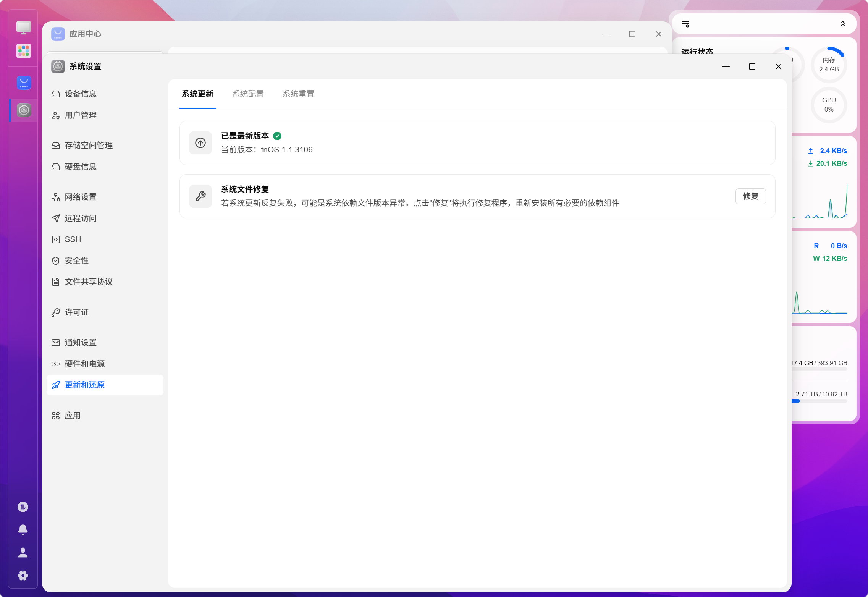Click the 已是最新版本 heading
868x597 pixels.
point(245,136)
